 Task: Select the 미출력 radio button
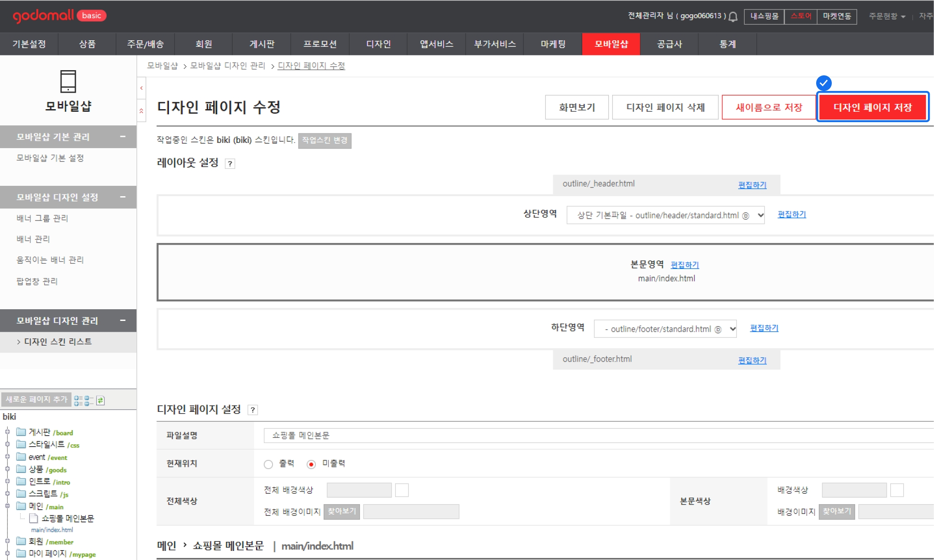click(311, 464)
